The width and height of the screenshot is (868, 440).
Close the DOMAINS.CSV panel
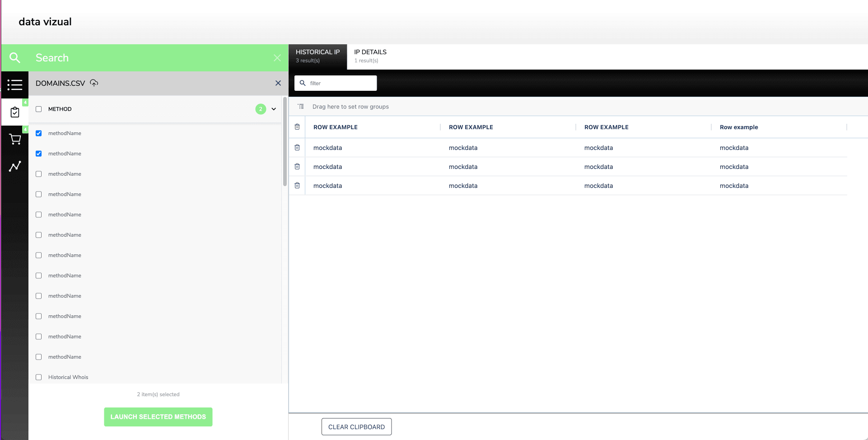coord(278,83)
